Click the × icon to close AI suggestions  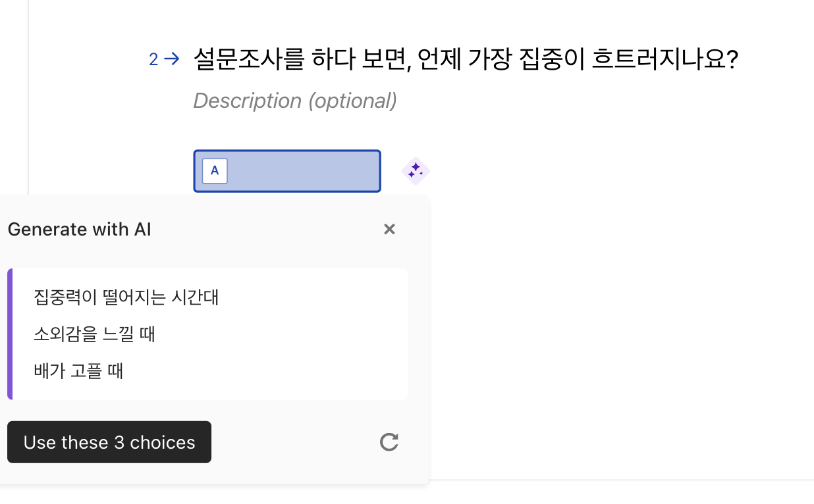click(x=389, y=229)
